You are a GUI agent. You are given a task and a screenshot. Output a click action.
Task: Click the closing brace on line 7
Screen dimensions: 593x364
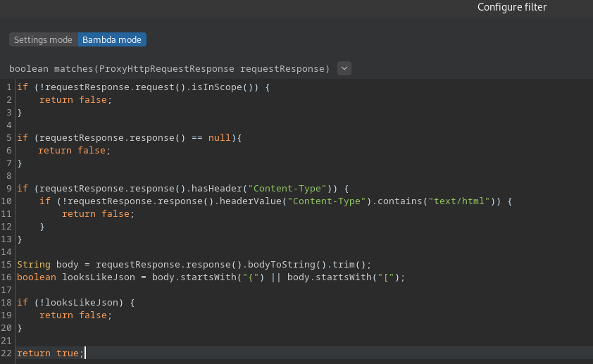20,163
